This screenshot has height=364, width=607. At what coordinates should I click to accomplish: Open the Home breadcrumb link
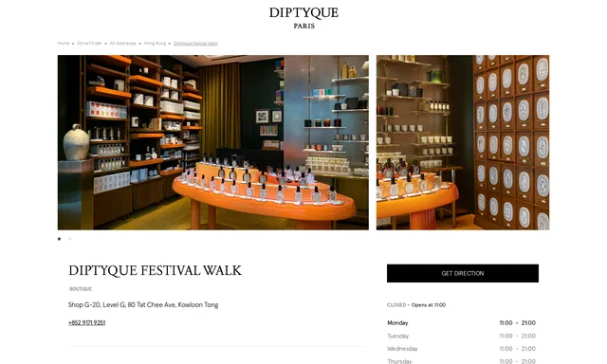coord(64,44)
